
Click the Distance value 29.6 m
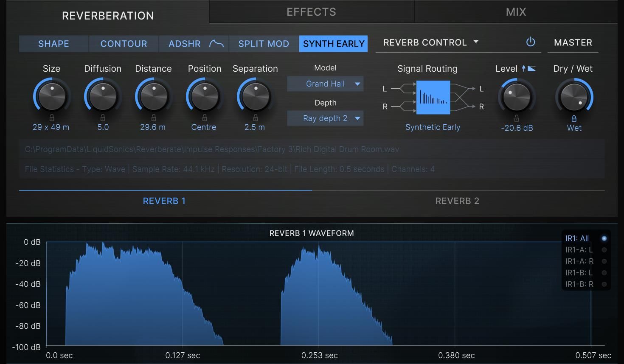tap(153, 127)
